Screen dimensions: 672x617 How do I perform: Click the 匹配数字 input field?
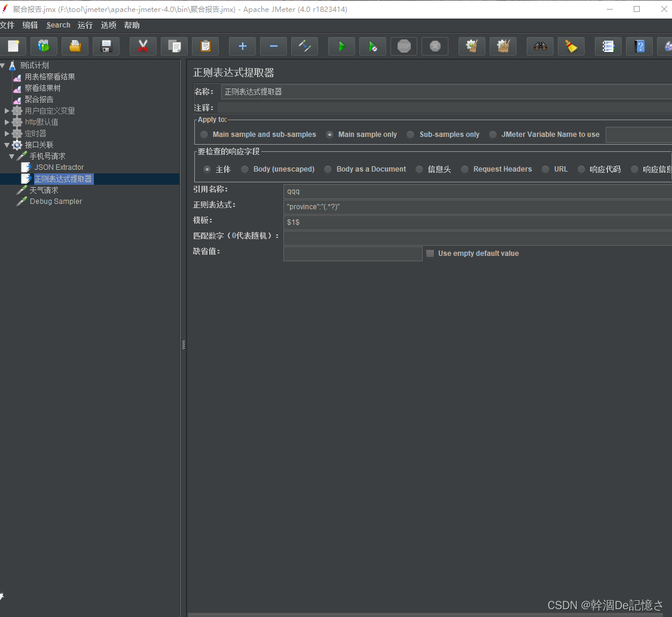click(478, 238)
